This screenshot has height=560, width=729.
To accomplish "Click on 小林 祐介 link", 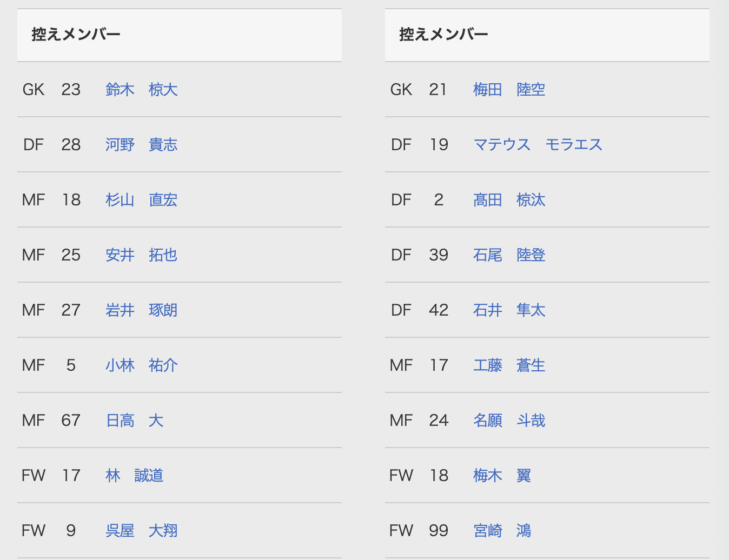I will tap(142, 365).
